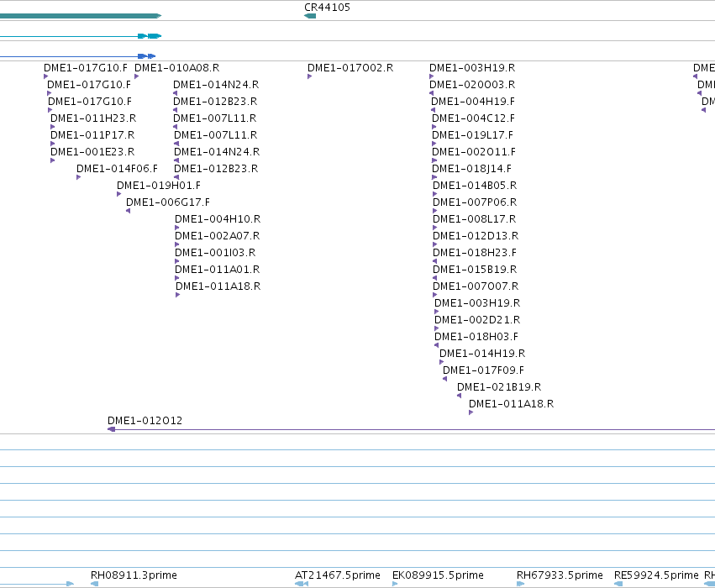Select the DME1-015B19.R label
Screen dimensions: 715x588
475,270
